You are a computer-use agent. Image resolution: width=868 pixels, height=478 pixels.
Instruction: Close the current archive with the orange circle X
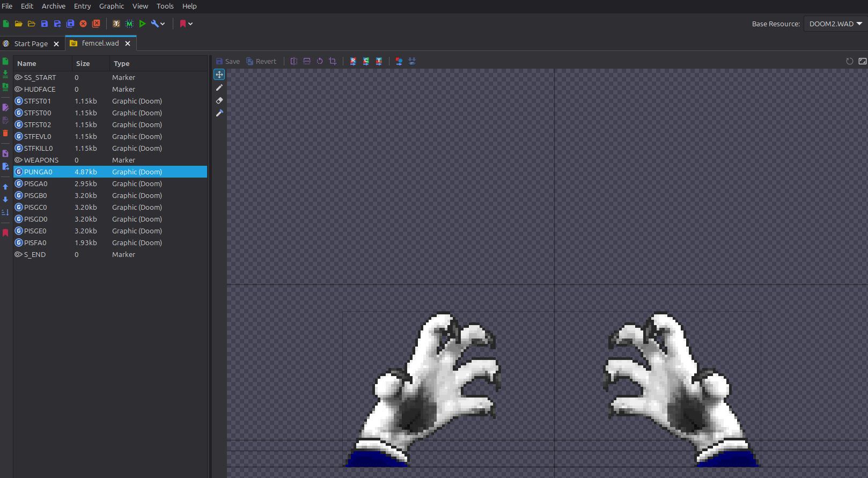(83, 24)
